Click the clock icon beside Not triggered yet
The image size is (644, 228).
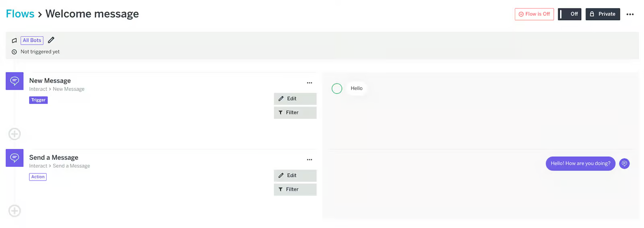pos(14,52)
